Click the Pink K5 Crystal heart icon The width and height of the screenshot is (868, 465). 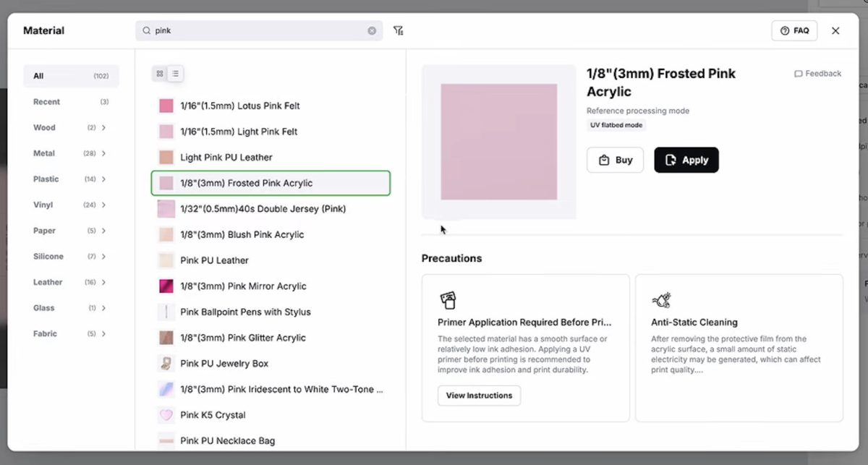point(166,415)
